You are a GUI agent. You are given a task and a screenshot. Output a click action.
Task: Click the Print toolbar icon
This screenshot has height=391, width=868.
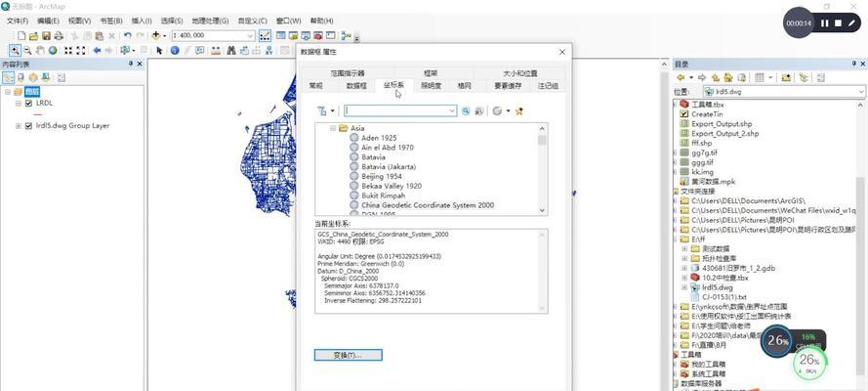[x=59, y=35]
